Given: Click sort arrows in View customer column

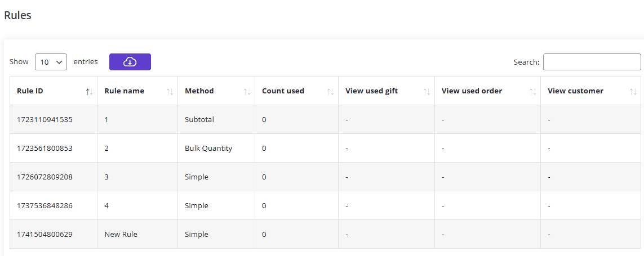Looking at the screenshot, I should pos(633,91).
